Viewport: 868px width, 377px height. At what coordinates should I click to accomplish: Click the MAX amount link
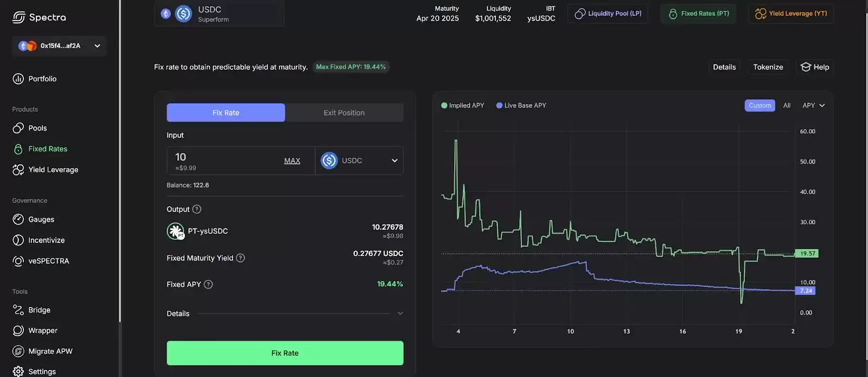click(292, 161)
